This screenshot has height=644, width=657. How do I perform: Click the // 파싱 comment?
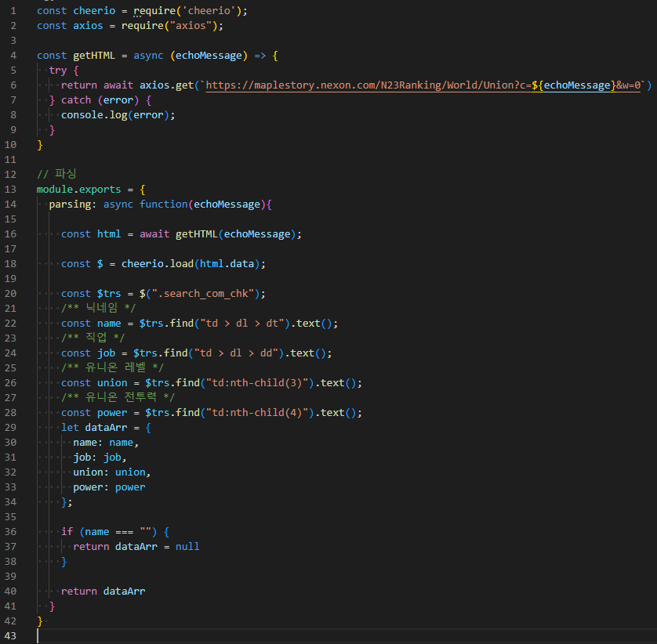(56, 174)
